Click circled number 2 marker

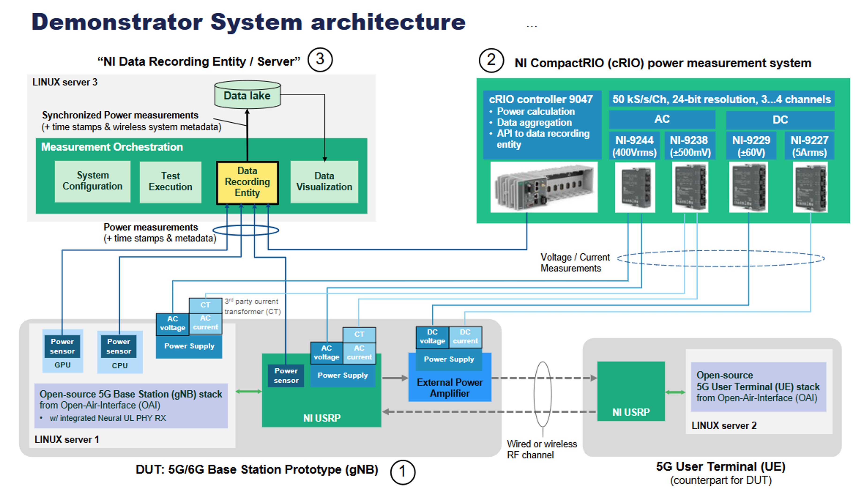pyautogui.click(x=491, y=60)
